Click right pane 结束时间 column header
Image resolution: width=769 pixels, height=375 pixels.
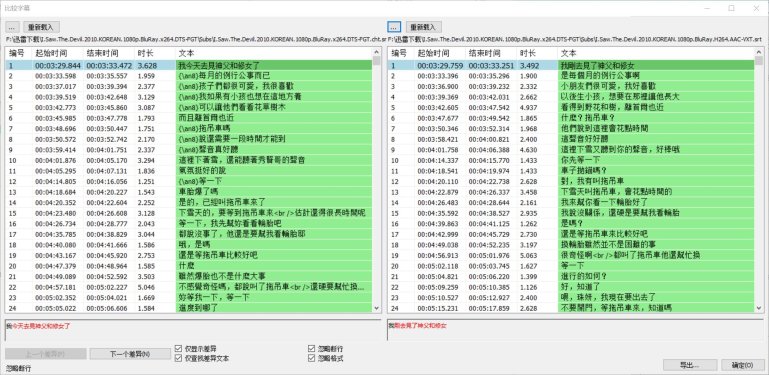[491, 53]
